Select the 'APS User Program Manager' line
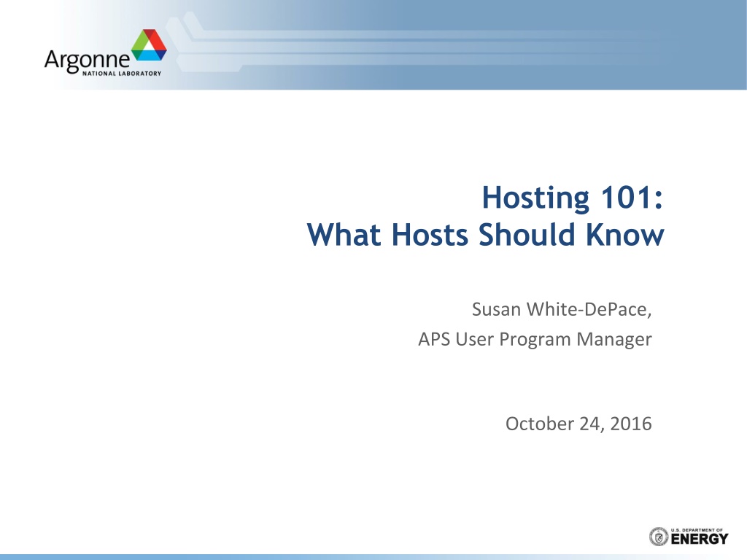 [x=535, y=340]
